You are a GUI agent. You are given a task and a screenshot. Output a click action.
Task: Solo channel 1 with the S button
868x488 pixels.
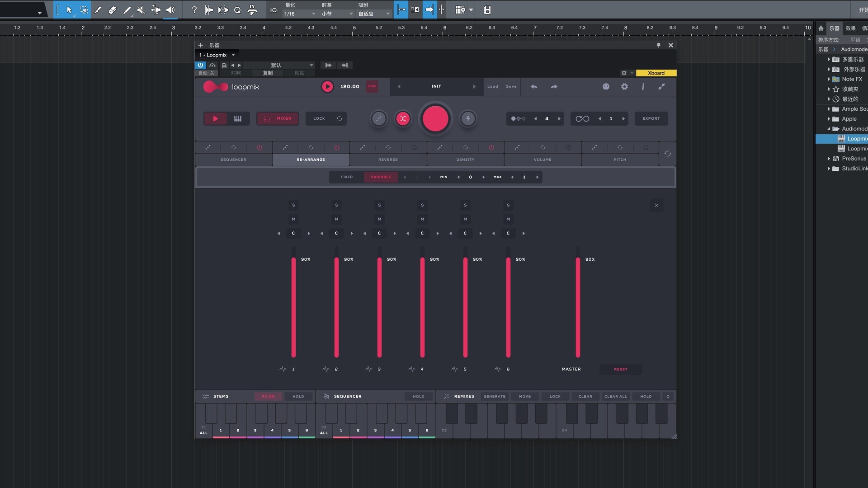(x=293, y=205)
